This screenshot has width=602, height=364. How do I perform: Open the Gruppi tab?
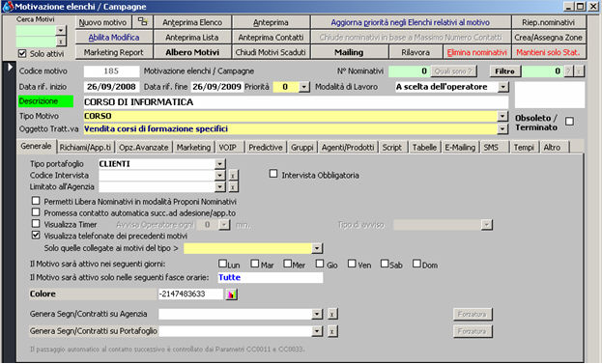coord(302,148)
